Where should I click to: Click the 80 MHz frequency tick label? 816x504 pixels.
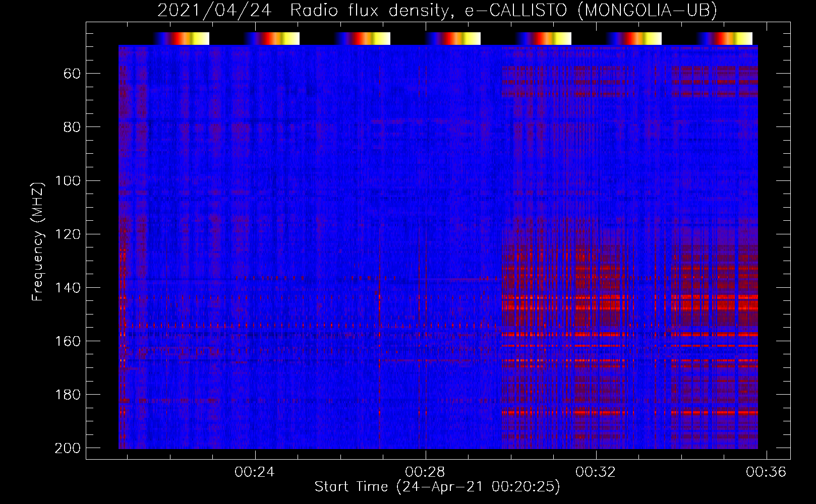72,128
